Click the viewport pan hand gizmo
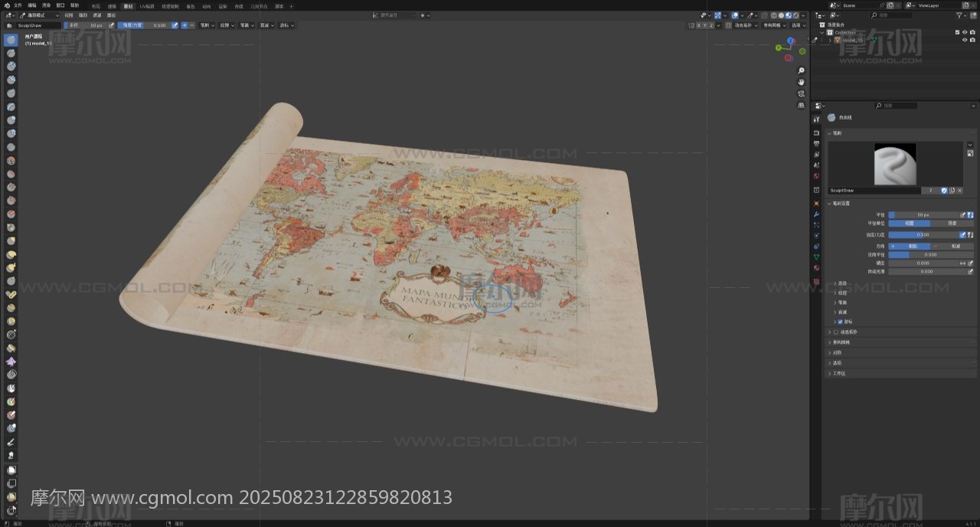This screenshot has width=980, height=527. [x=801, y=82]
